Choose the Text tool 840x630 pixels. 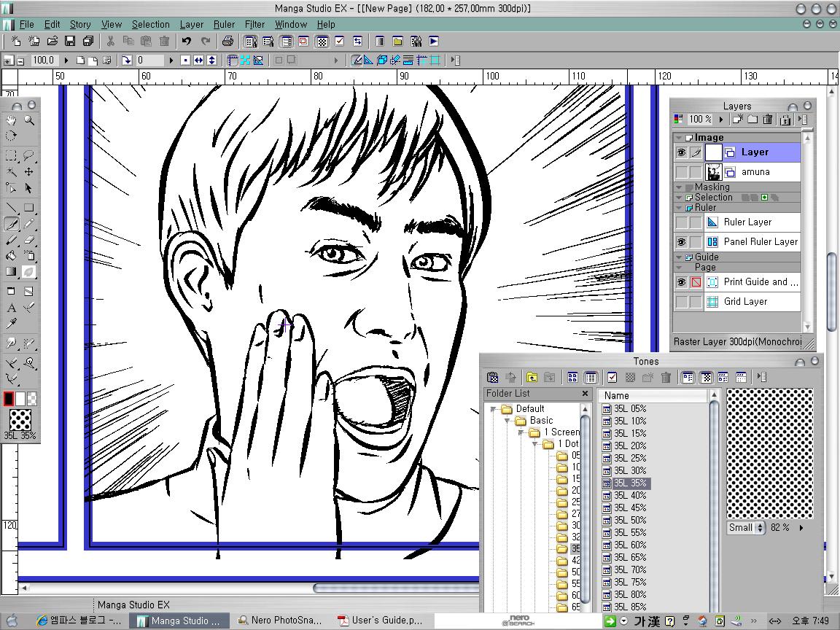click(11, 308)
